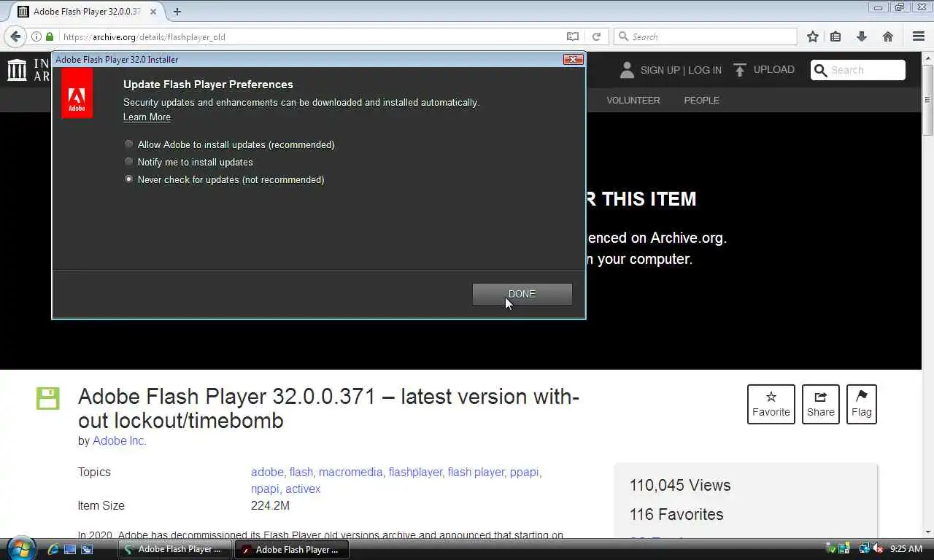Screen dimensions: 934x560
Task: Share this item using the Share button
Action: pos(820,404)
